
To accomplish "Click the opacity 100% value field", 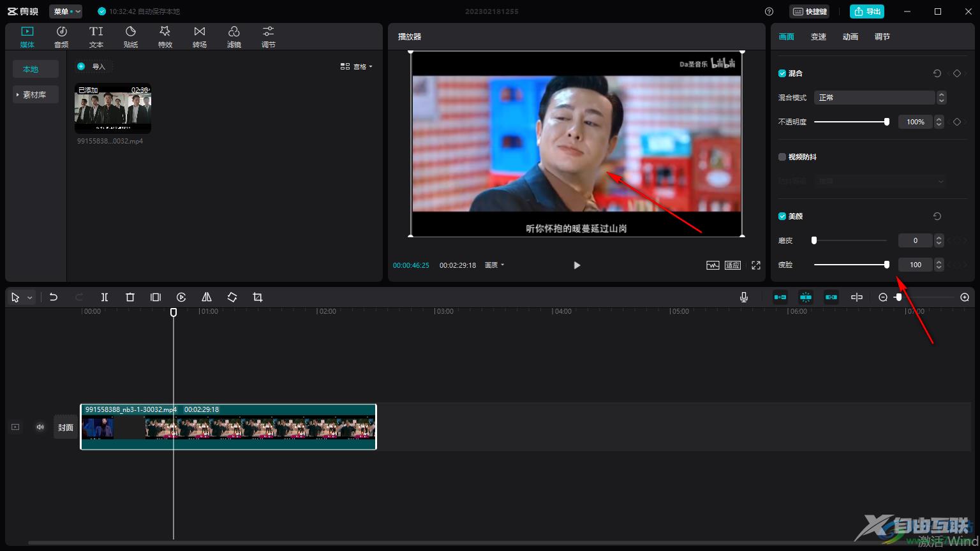I will coord(916,122).
